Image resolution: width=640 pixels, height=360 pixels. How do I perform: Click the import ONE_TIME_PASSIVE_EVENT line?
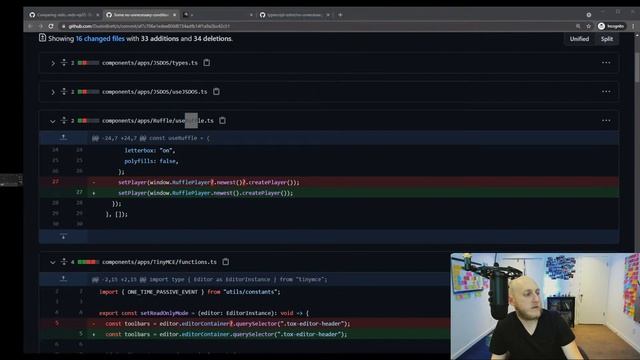pyautogui.click(x=190, y=292)
